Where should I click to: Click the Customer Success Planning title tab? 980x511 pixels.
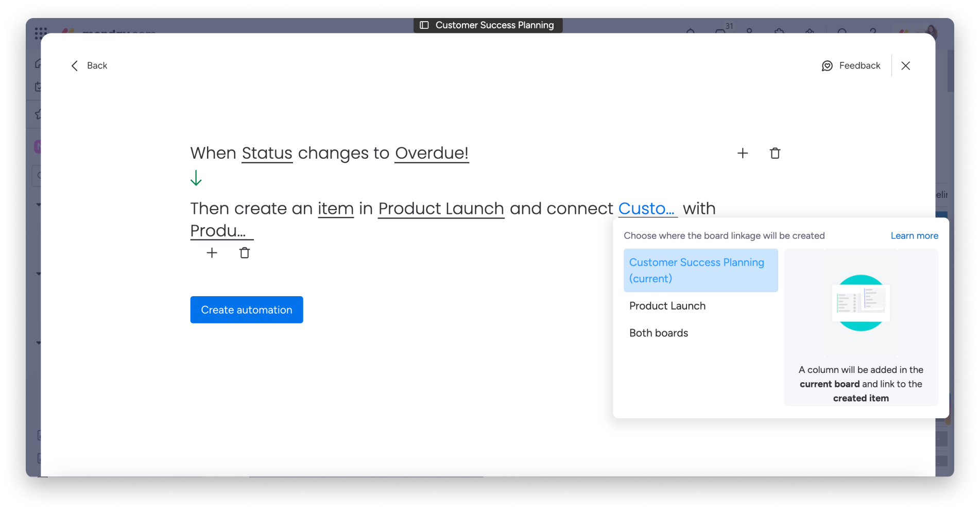pos(488,25)
